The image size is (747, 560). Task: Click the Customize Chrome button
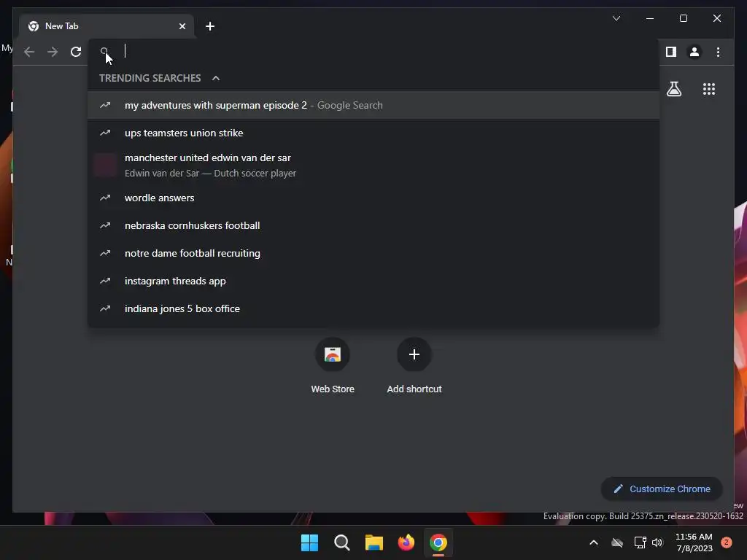662,489
